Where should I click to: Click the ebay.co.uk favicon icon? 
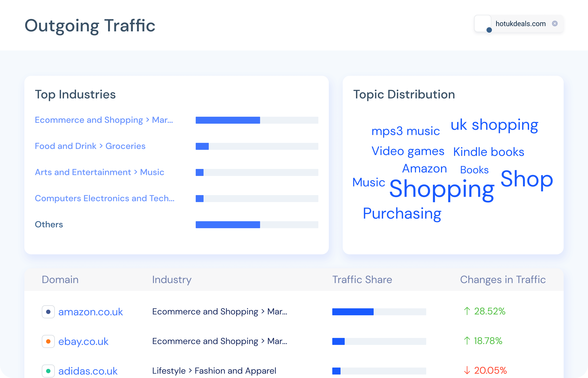(x=48, y=341)
